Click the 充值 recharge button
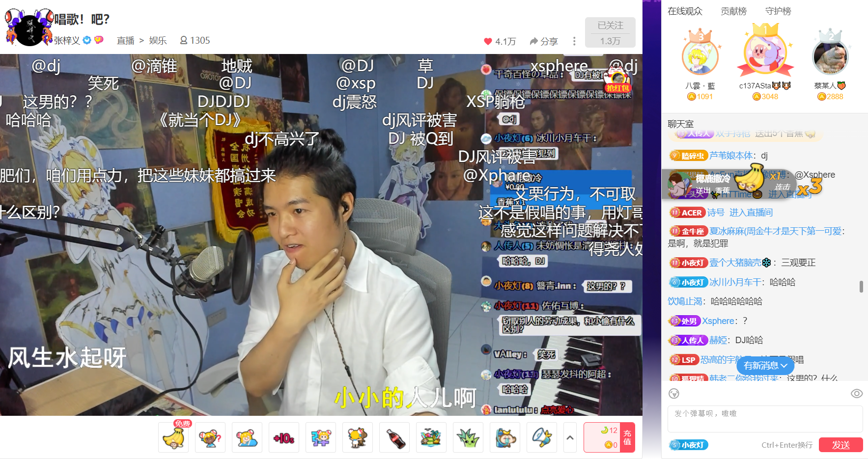This screenshot has height=459, width=868. 627,437
